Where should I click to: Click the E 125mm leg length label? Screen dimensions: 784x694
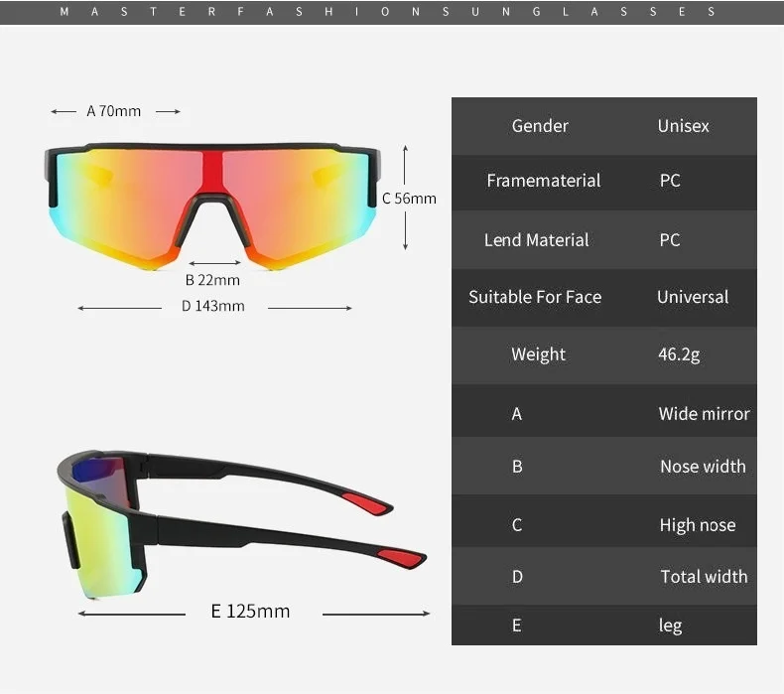coord(250,611)
